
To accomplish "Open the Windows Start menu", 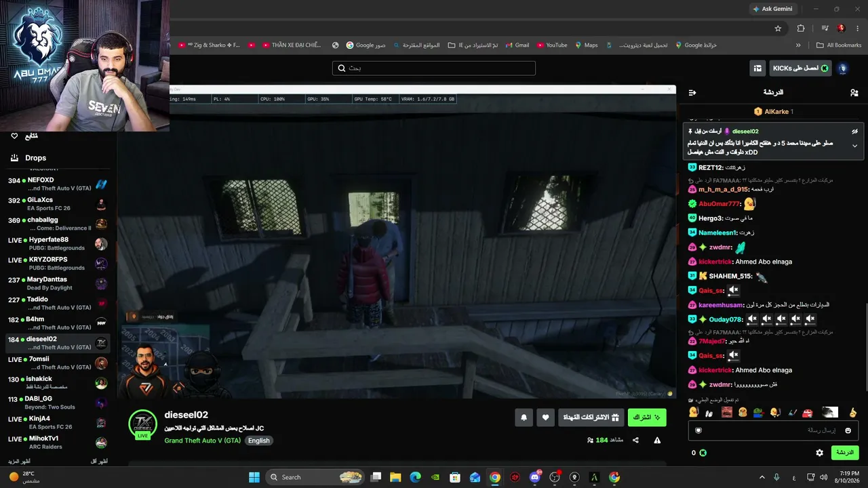I will [254, 477].
